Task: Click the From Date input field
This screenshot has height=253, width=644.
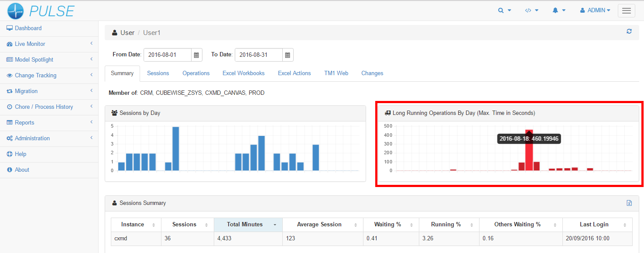Action: [x=168, y=55]
